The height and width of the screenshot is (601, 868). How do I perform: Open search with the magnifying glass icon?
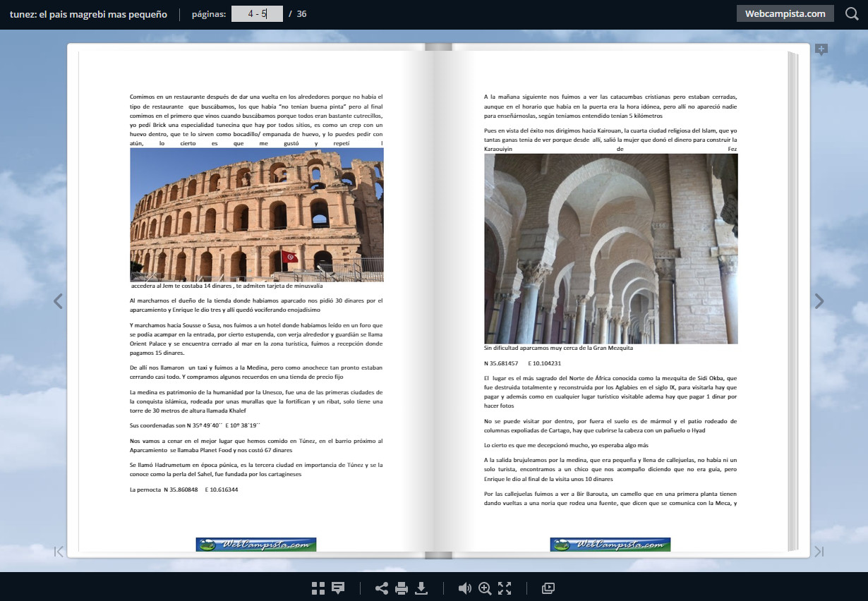click(x=852, y=13)
